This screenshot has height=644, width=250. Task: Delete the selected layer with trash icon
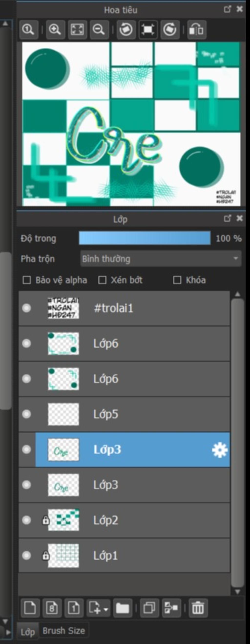coord(198,608)
